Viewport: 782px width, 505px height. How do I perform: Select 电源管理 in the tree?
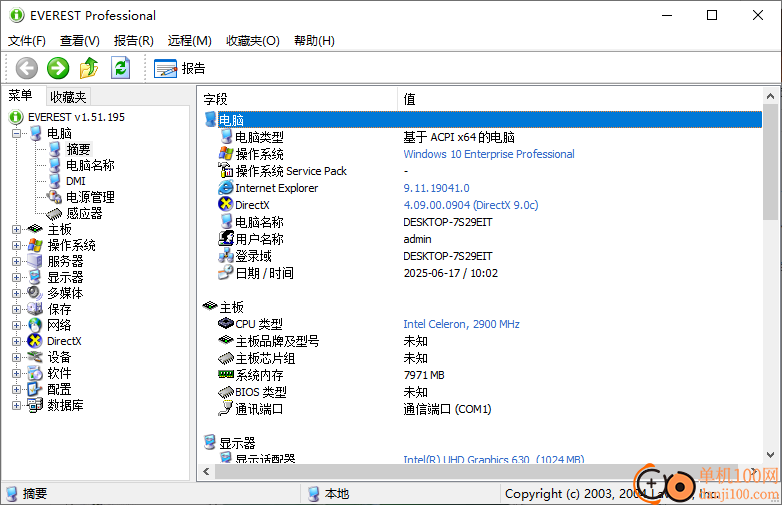(x=90, y=197)
